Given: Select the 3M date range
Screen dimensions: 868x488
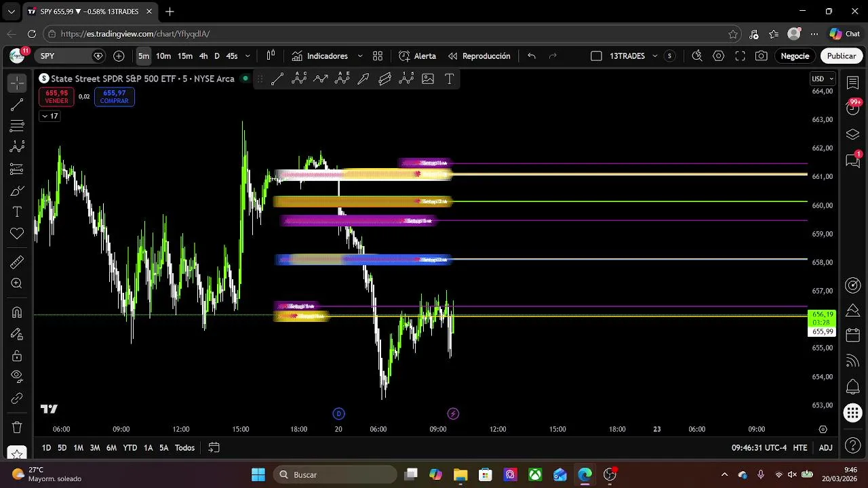Looking at the screenshot, I should click(x=95, y=448).
